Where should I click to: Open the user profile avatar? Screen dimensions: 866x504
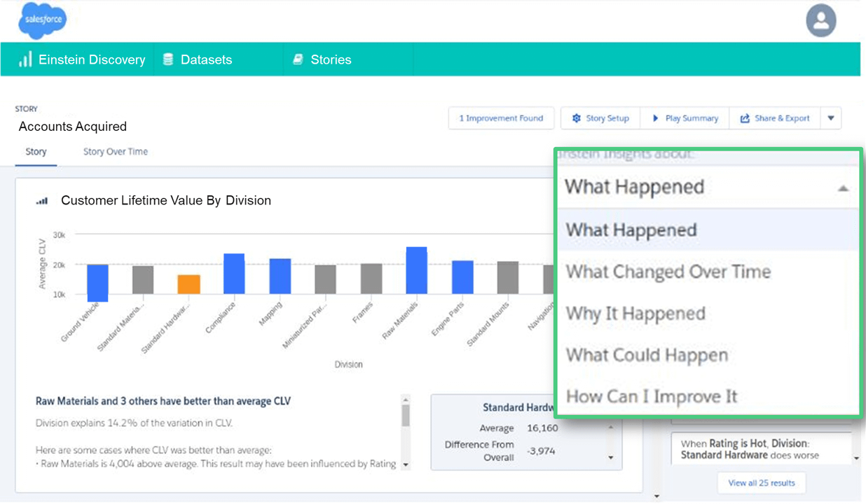tap(821, 20)
